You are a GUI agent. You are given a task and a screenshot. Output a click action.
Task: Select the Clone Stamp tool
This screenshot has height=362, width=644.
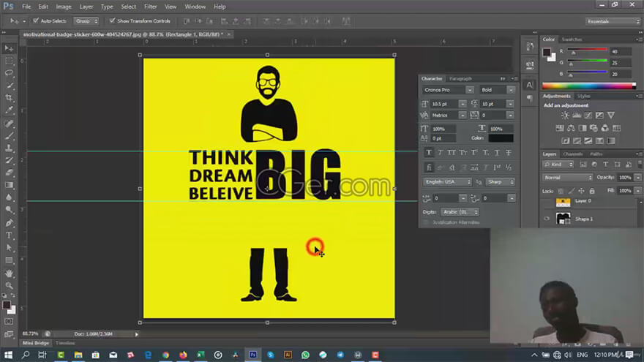[9, 148]
